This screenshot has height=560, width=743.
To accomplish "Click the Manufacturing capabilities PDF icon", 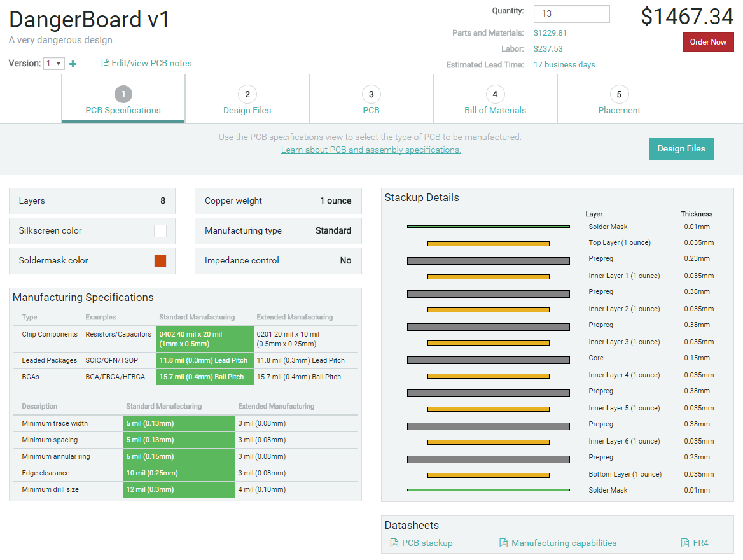I will [x=504, y=543].
